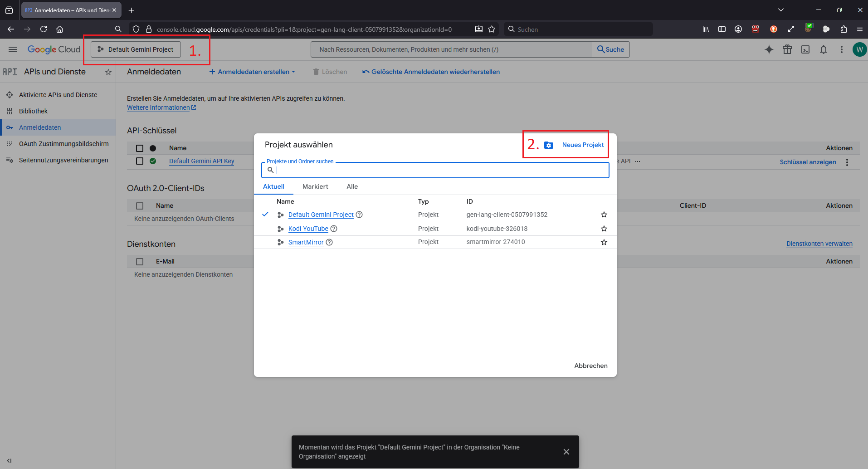Open Seitennutzungsvereinbarungen in sidebar
This screenshot has width=868, height=469.
58,160
